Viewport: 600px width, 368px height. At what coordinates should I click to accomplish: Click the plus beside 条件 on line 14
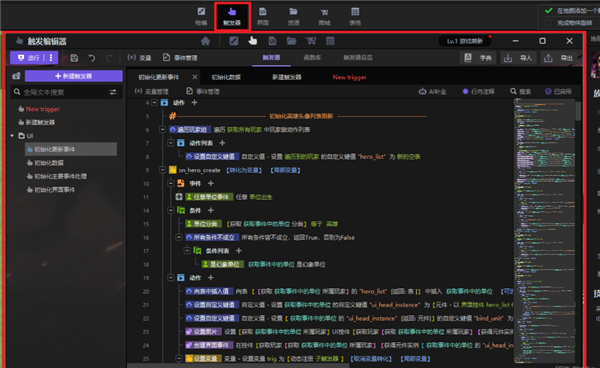[x=210, y=210]
